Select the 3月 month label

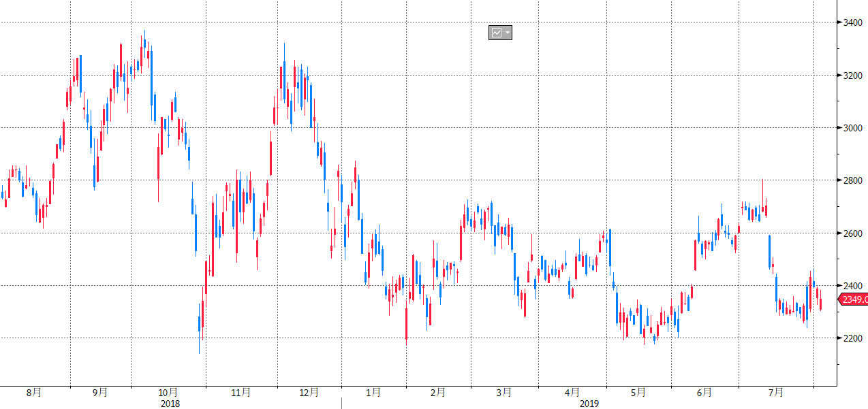click(504, 393)
